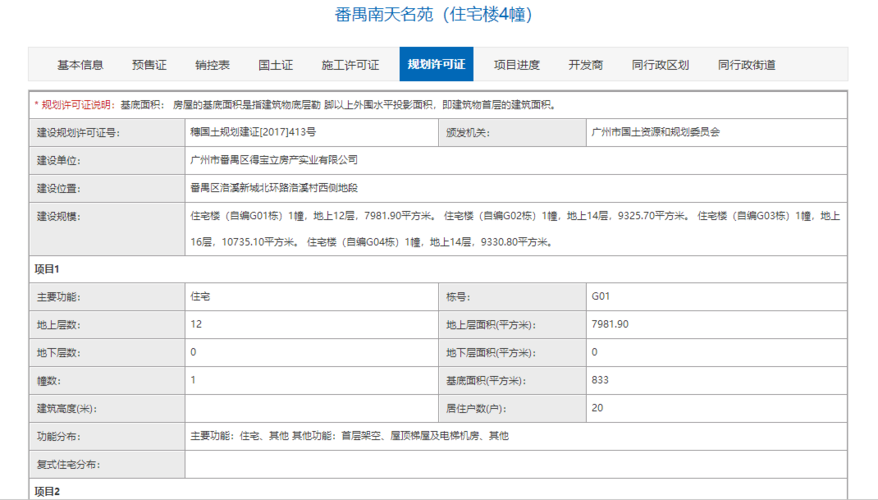
Task: Switch to the 预售证 tab
Action: coord(149,65)
